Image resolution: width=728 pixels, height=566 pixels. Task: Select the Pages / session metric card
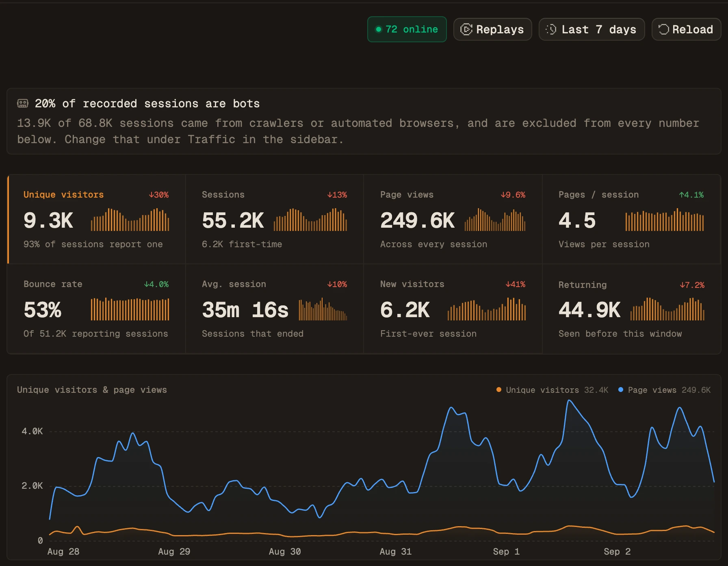click(632, 220)
